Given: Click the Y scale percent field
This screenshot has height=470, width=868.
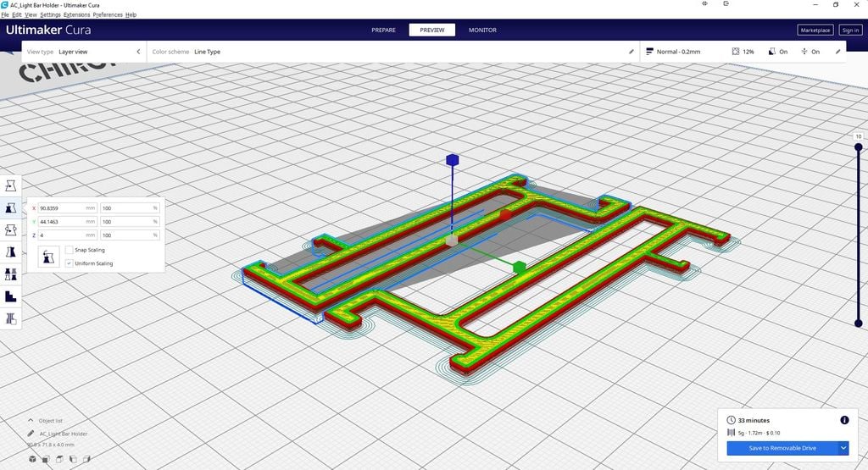Looking at the screenshot, I should click(130, 221).
